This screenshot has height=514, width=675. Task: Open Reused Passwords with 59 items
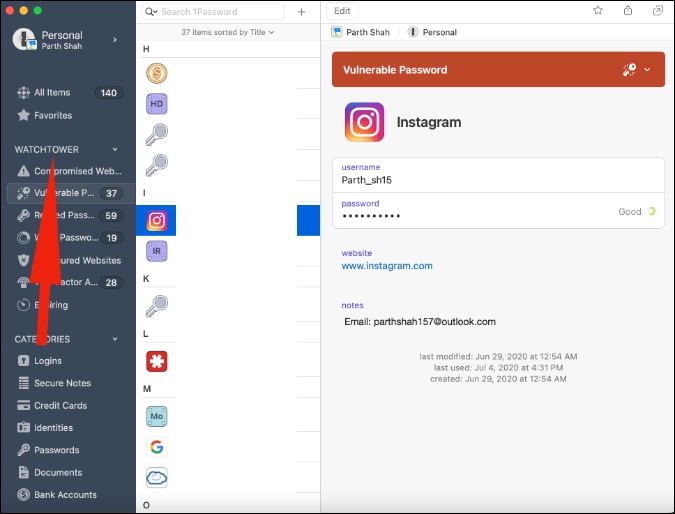69,215
